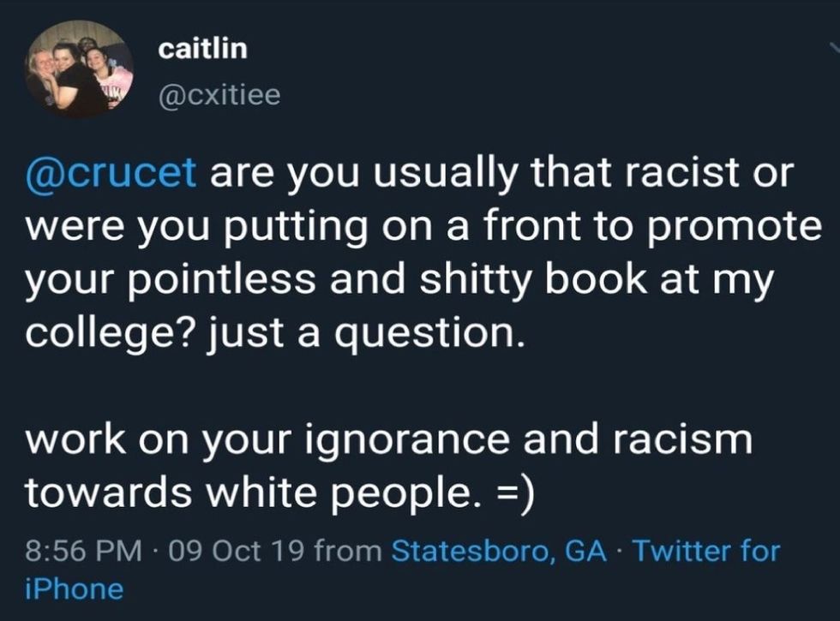Image resolution: width=840 pixels, height=621 pixels.
Task: Open the @cxitiee account handle
Action: [219, 94]
